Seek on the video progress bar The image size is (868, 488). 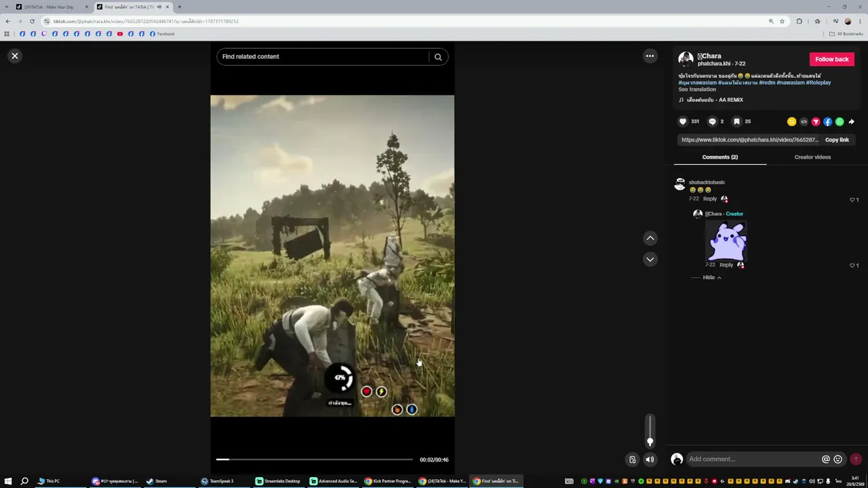[x=314, y=460]
